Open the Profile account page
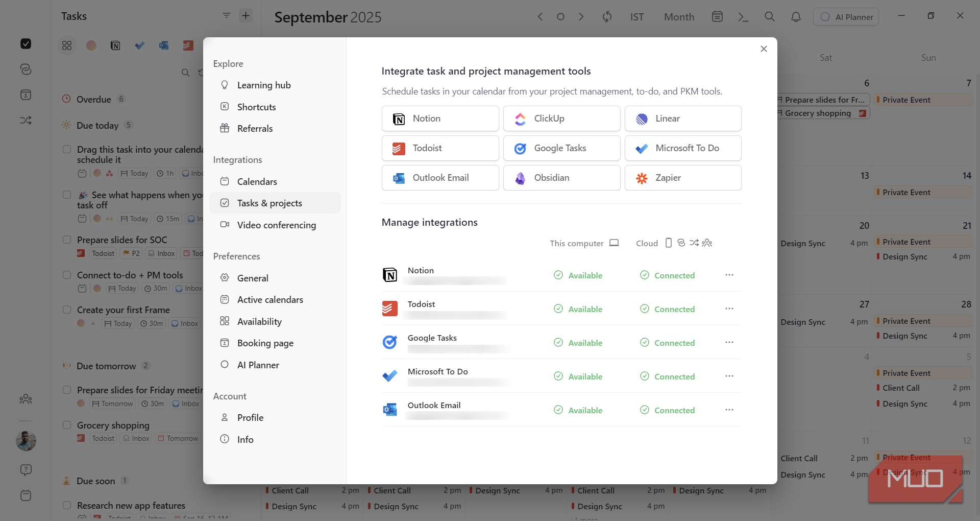980x521 pixels. point(275,418)
